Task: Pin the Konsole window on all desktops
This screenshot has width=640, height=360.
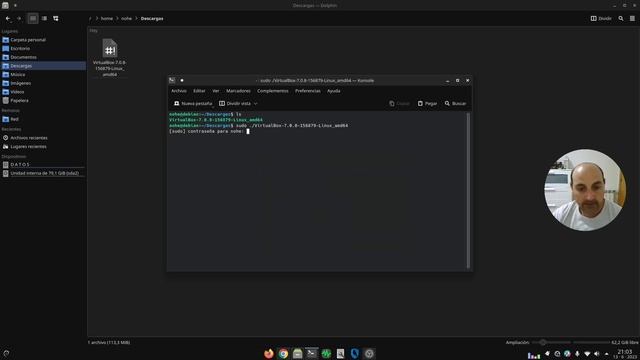Action: point(182,80)
